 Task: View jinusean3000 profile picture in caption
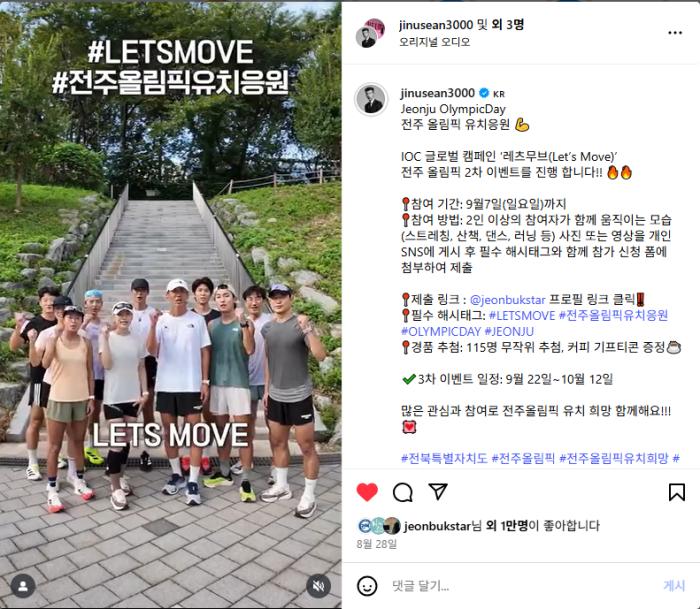coord(371,100)
